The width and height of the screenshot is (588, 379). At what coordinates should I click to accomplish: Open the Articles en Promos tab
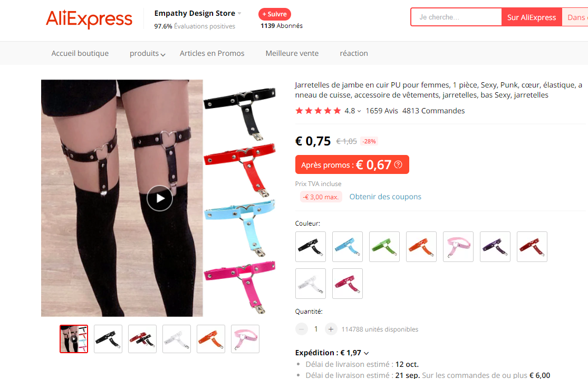point(212,53)
